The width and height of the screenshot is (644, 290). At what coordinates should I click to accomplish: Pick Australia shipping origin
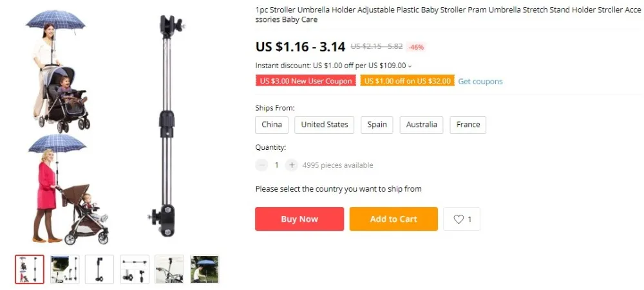click(421, 125)
